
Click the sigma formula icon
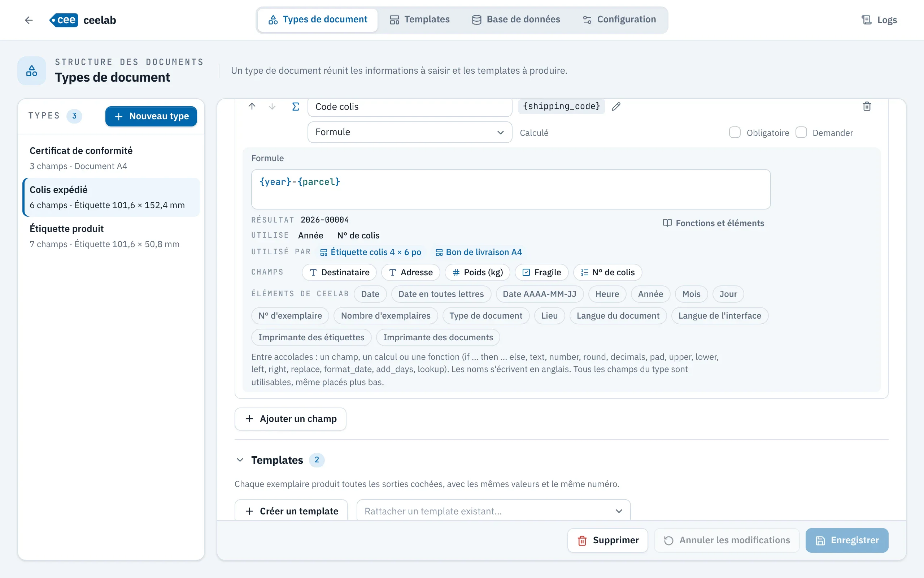296,106
